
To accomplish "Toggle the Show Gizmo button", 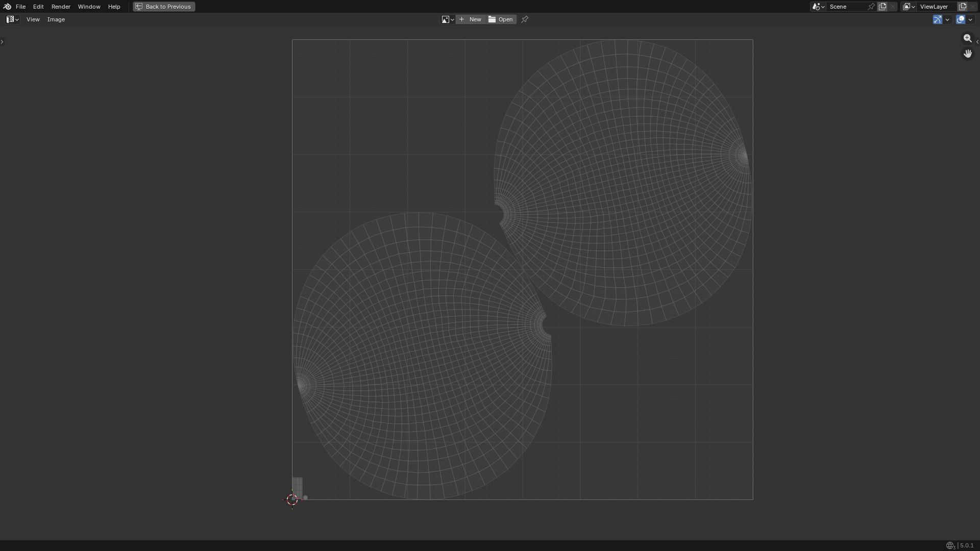I will [937, 19].
